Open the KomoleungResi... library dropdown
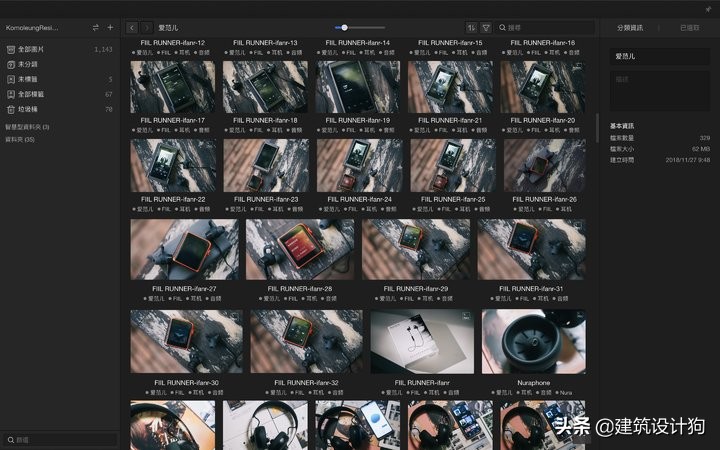 (32, 28)
